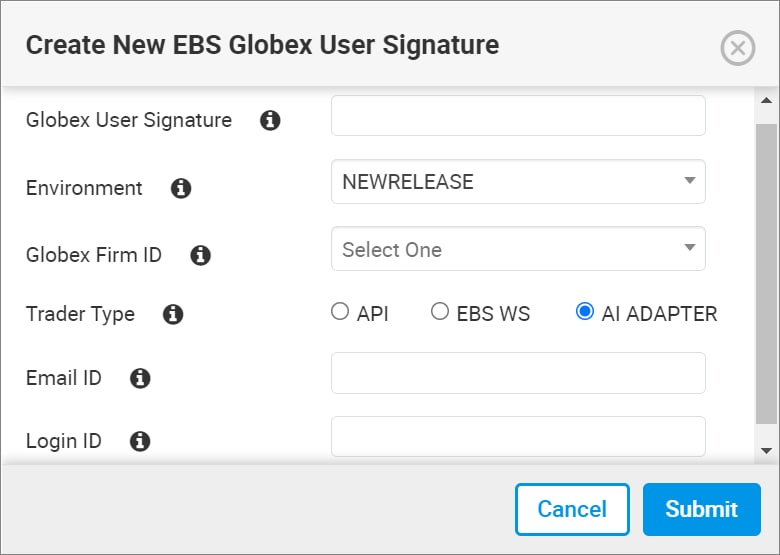This screenshot has height=555, width=780.
Task: Click info icon beside Globex Firm ID
Action: coord(200,255)
